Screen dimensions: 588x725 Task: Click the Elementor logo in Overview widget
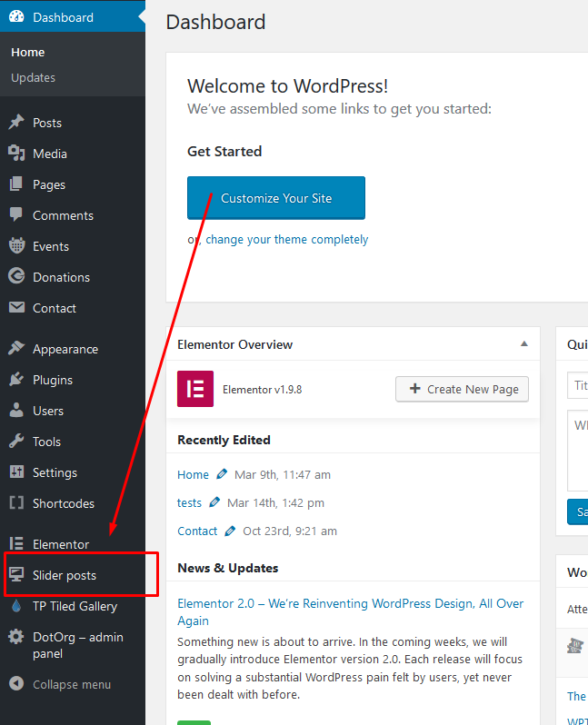[195, 389]
